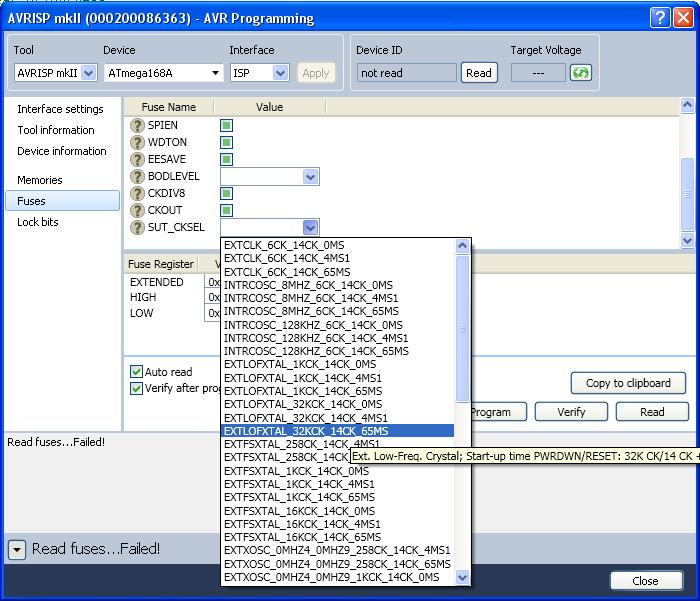The height and width of the screenshot is (601, 700).
Task: Click the Target Voltage field
Action: [x=538, y=73]
